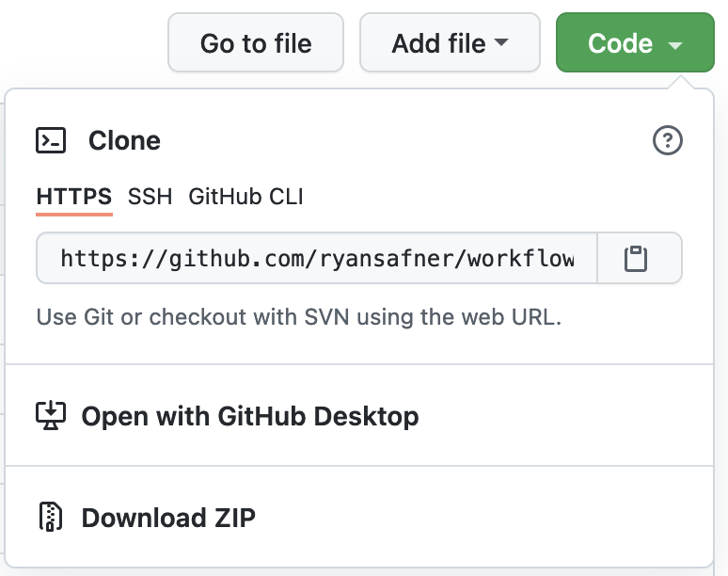
Task: Click the Go to file button
Action: point(256,42)
